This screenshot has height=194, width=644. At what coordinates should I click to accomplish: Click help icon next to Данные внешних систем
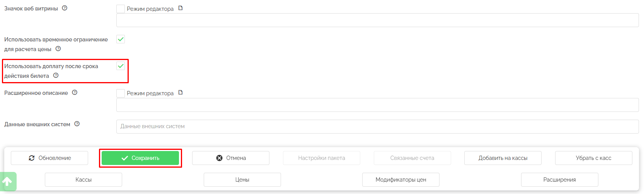click(x=77, y=124)
